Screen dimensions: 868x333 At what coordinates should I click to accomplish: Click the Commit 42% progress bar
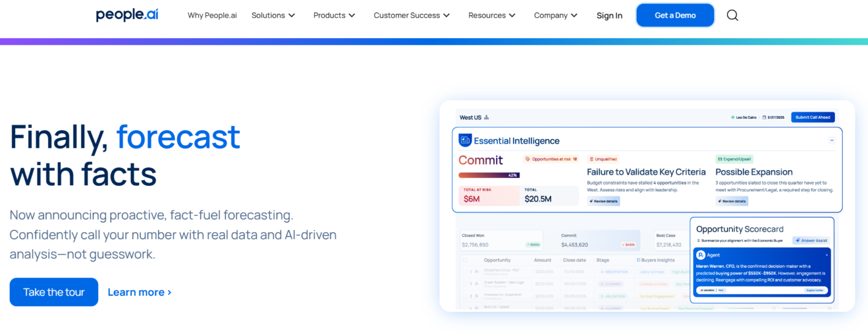click(489, 175)
